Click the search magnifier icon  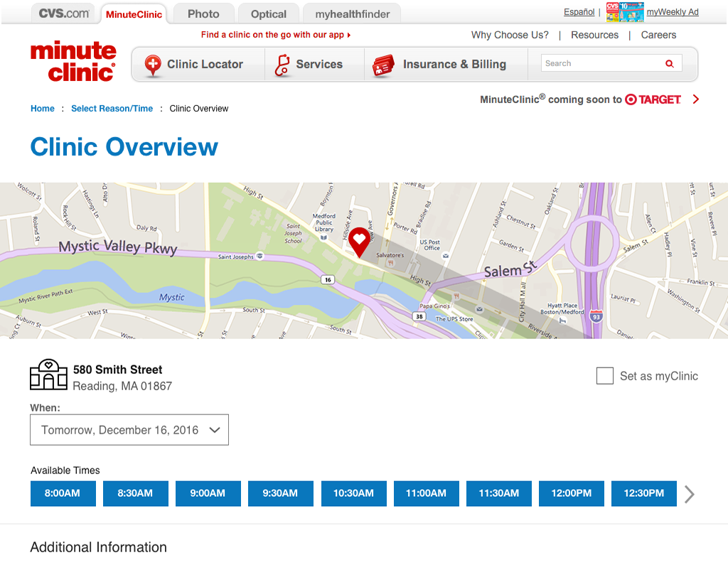(670, 63)
